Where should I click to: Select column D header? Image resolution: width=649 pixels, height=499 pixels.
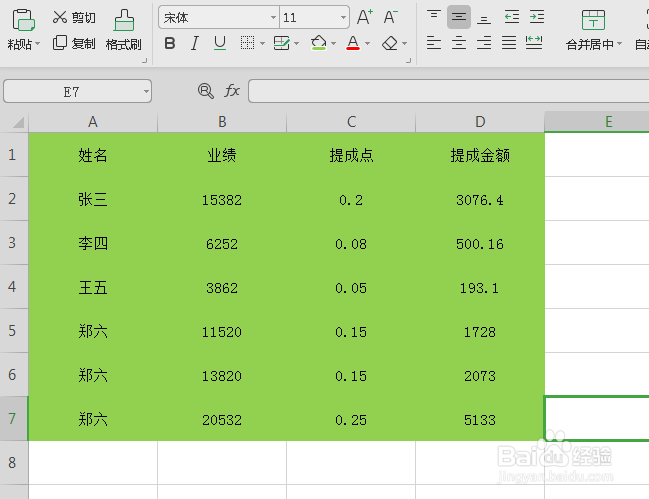pyautogui.click(x=480, y=122)
